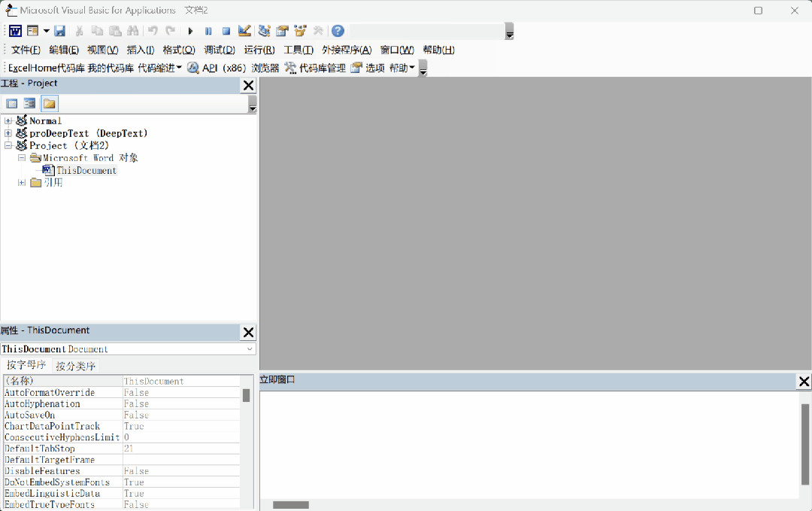Select ThisDocument in the project tree
This screenshot has width=812, height=511.
coord(86,171)
